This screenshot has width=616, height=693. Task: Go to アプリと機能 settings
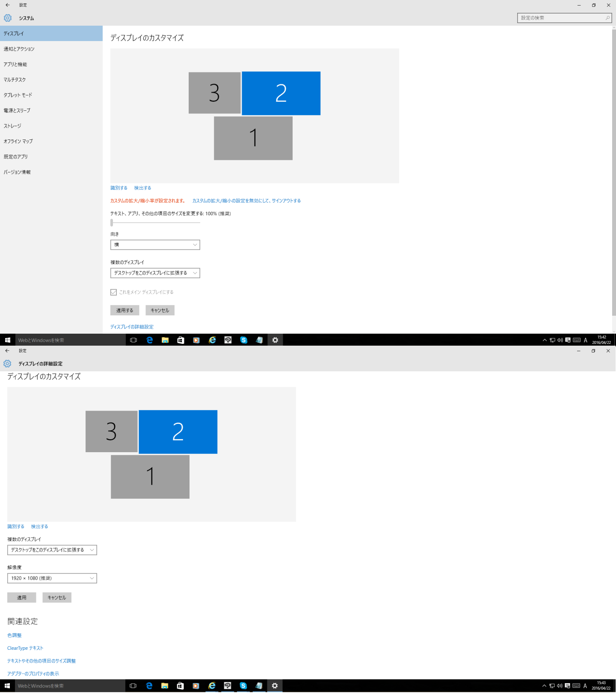pyautogui.click(x=51, y=64)
